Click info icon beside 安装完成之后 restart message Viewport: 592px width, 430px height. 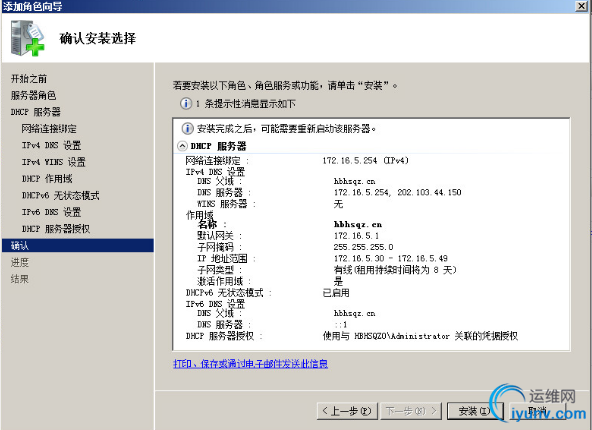point(187,128)
